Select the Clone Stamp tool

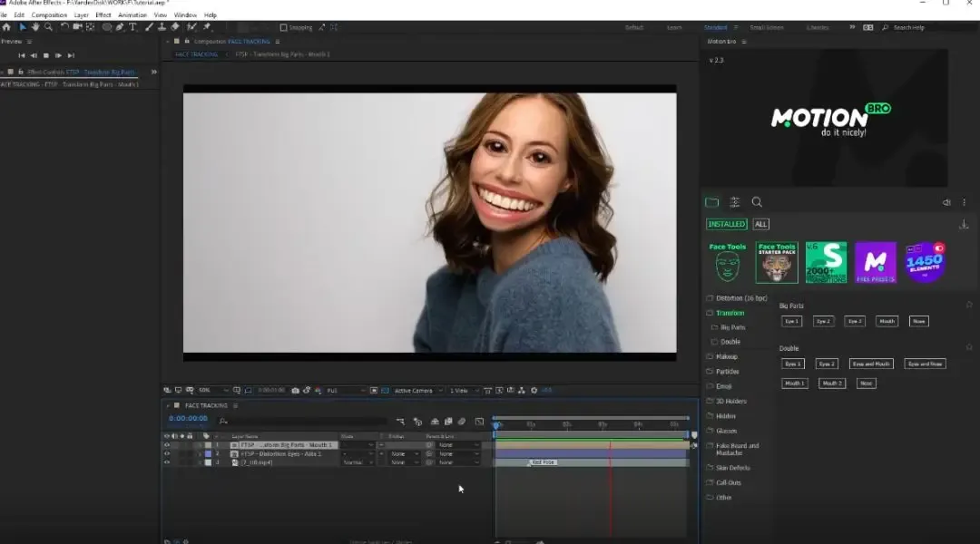[162, 27]
